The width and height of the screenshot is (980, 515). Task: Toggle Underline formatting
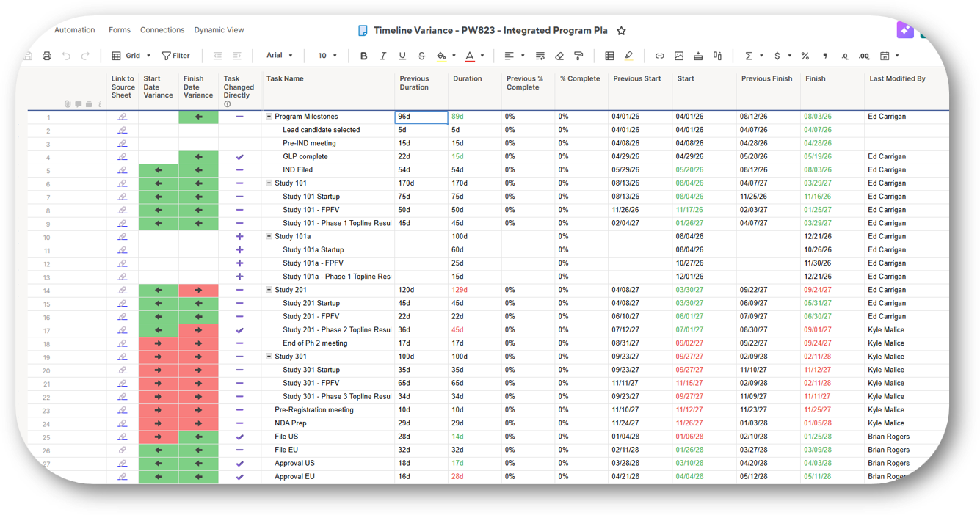[x=402, y=56]
